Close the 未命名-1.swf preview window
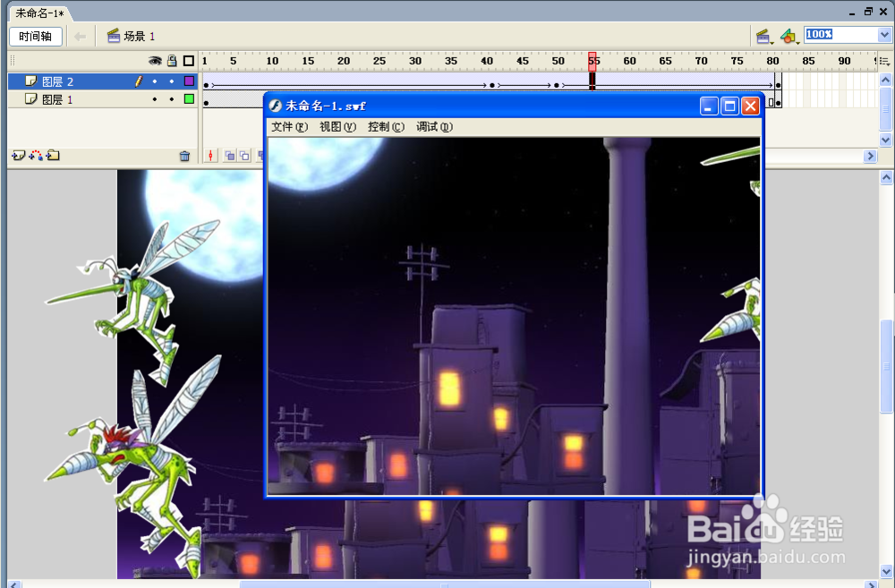 [x=750, y=107]
